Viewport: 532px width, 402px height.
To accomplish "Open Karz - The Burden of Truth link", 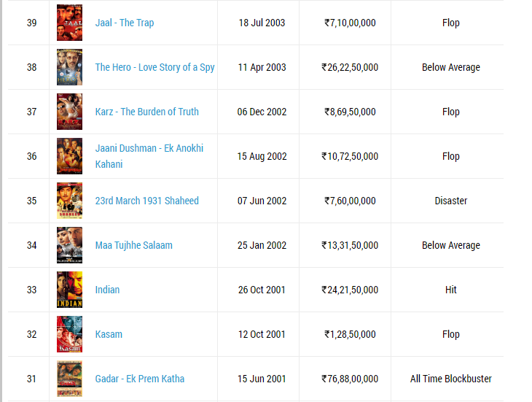I will pos(146,112).
